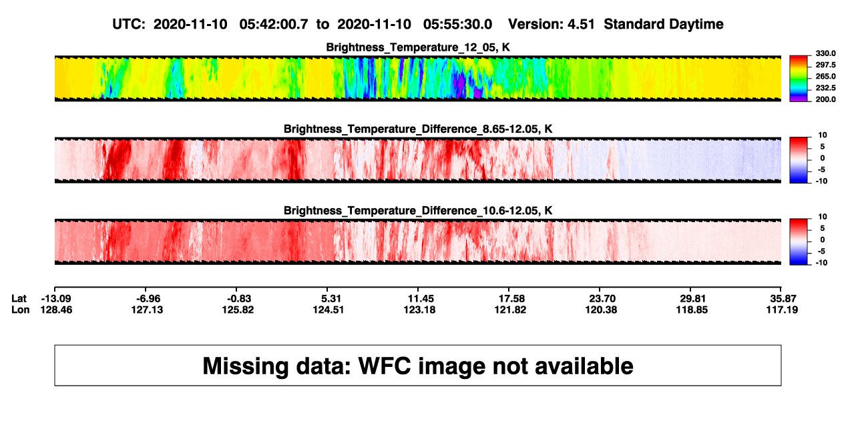Click longitude value 125.82
This screenshot has width=868, height=445.
pos(238,310)
